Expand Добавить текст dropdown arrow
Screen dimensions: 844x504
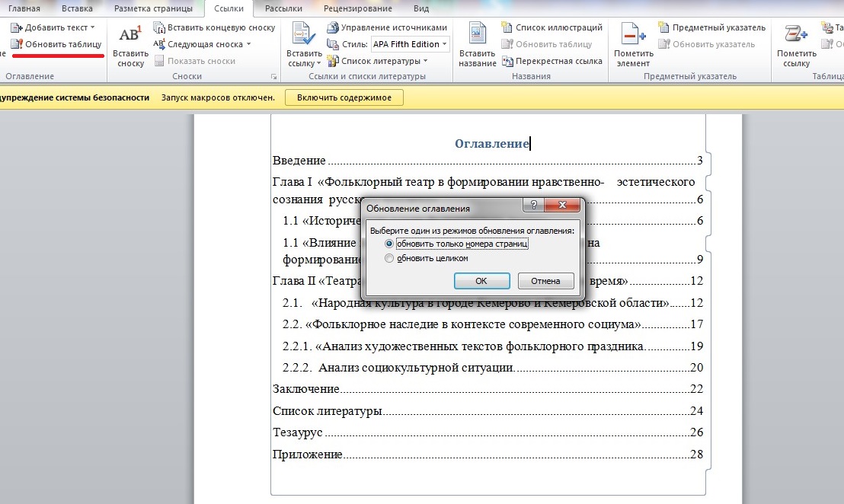tap(93, 27)
